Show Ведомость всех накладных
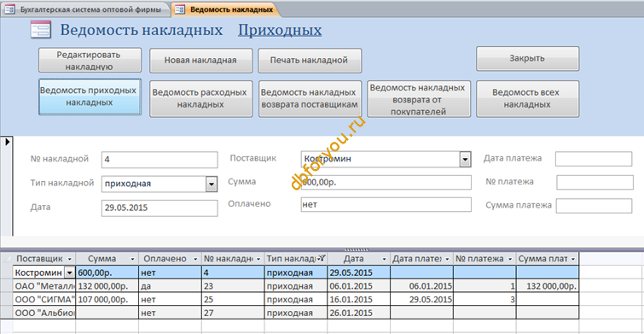Viewport: 644px width, 334px height. coord(527,99)
